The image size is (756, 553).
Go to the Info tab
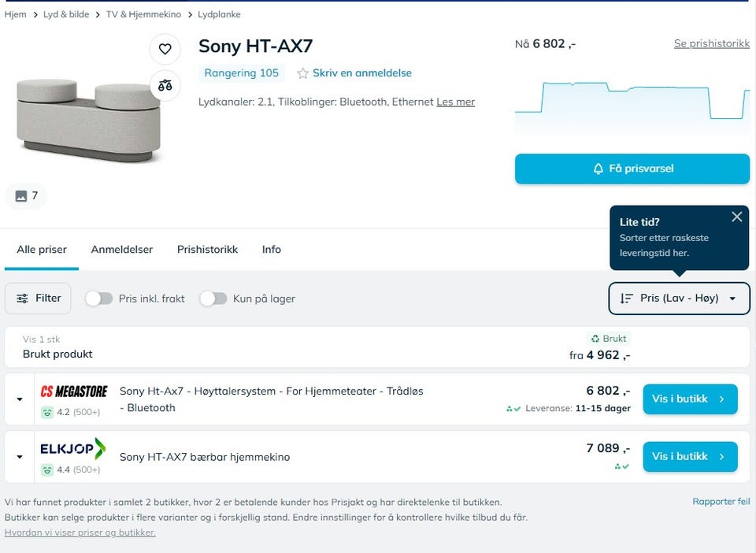[272, 250]
